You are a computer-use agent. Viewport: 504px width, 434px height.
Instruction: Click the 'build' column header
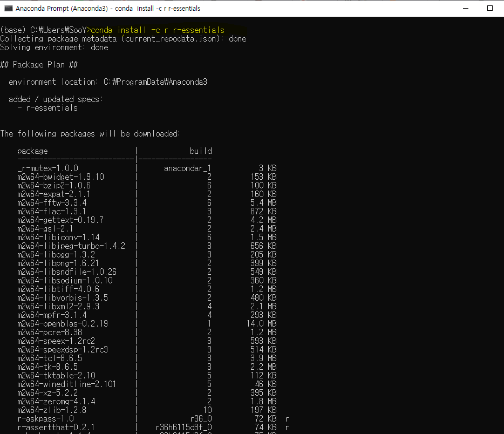pyautogui.click(x=201, y=151)
